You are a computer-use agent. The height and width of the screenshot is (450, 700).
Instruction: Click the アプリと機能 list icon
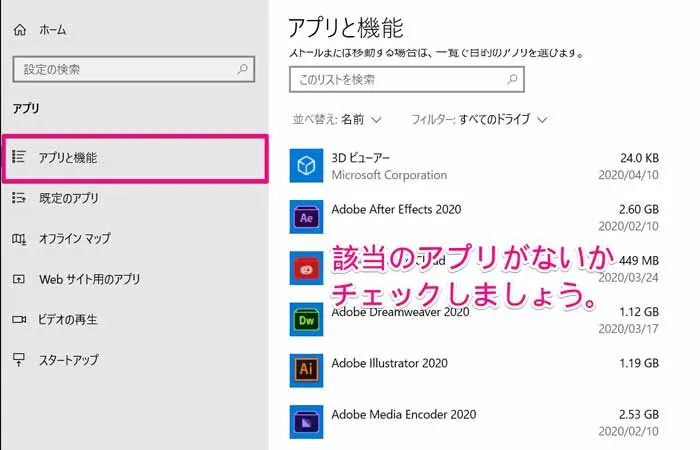pyautogui.click(x=19, y=157)
